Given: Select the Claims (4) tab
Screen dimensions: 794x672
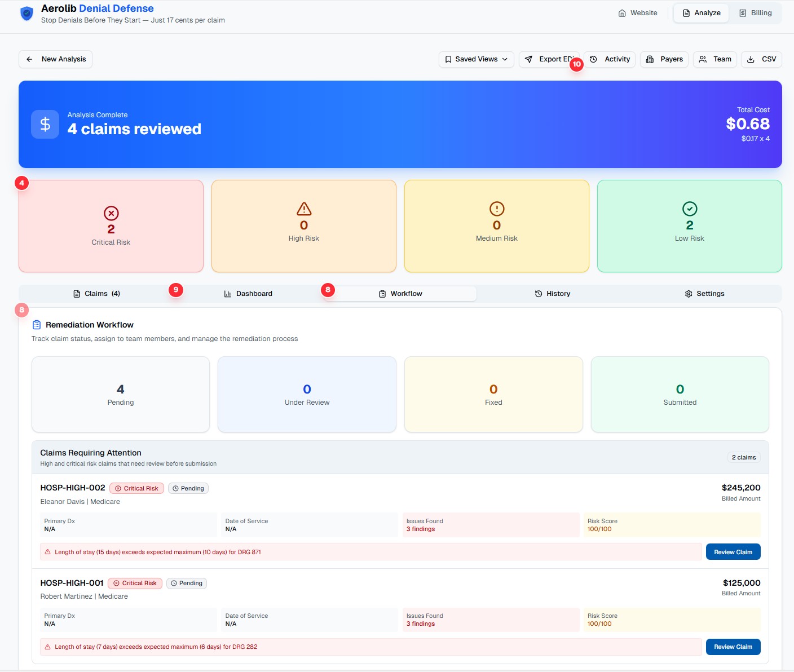Looking at the screenshot, I should (x=96, y=293).
